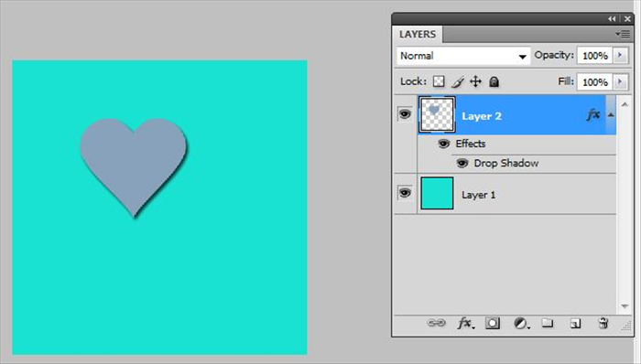
Task: Click the Layer 2 name
Action: click(x=481, y=116)
